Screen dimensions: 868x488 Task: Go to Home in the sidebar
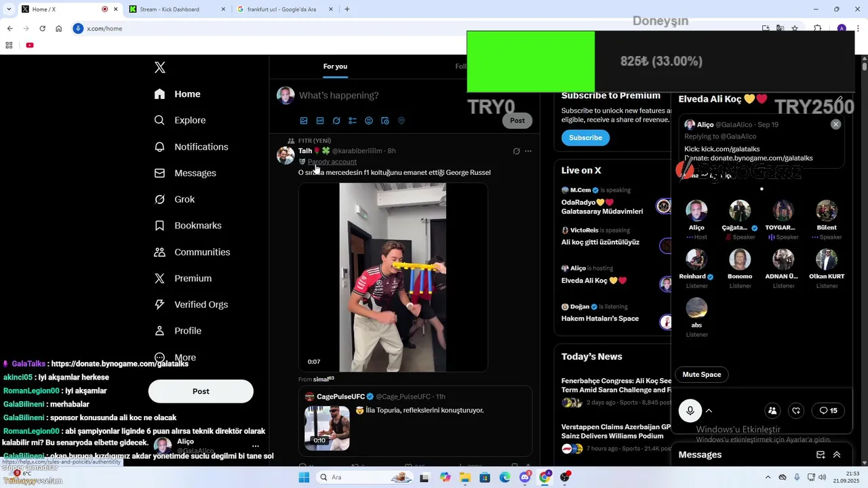[177, 94]
